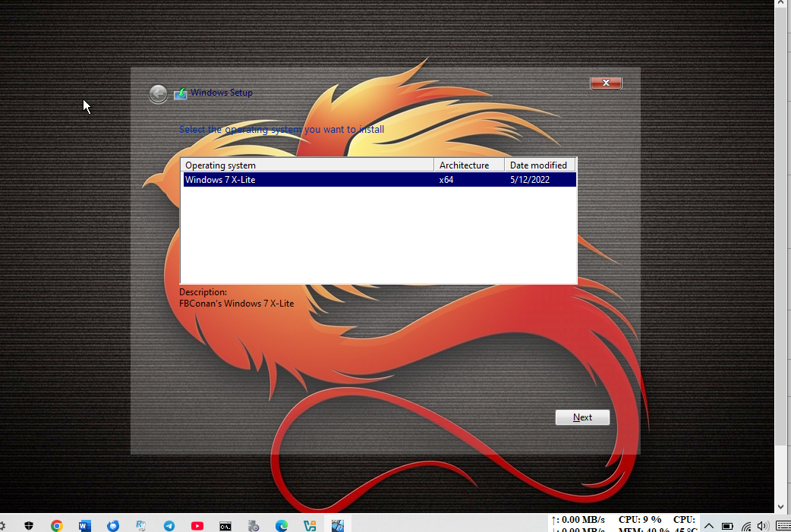Open Telegram from the taskbar

click(169, 525)
